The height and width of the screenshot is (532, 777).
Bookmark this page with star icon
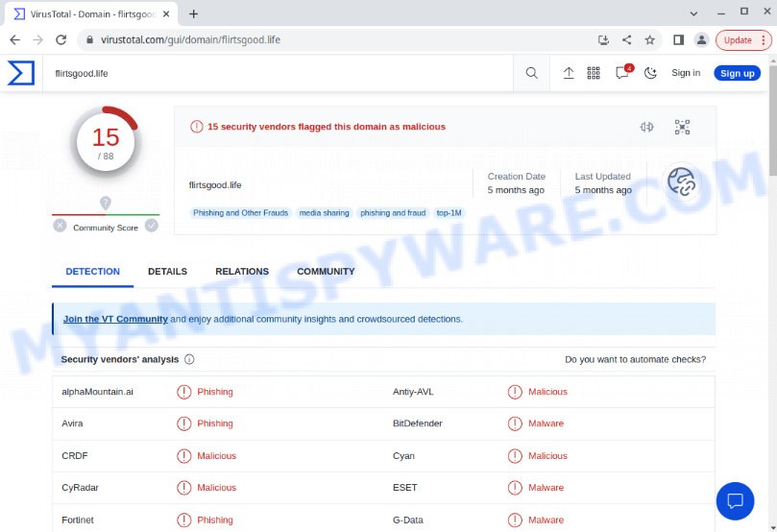[649, 40]
